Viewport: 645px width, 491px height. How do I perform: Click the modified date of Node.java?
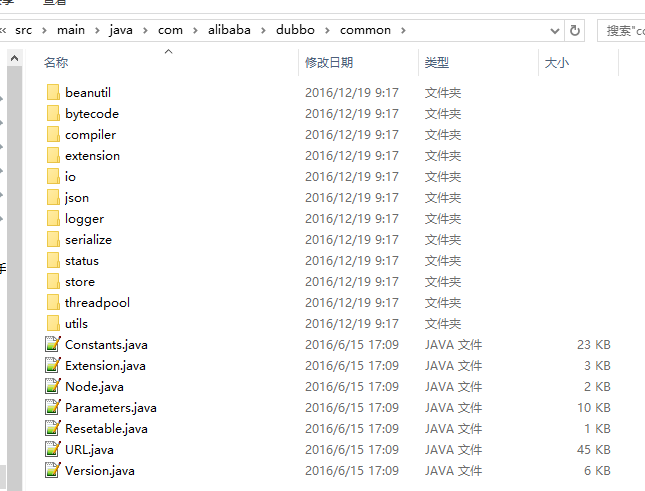[352, 387]
